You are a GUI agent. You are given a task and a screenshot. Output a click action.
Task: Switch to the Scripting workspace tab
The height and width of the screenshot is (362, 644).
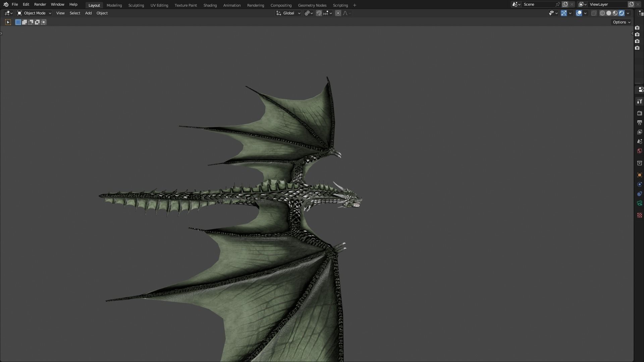pos(340,5)
